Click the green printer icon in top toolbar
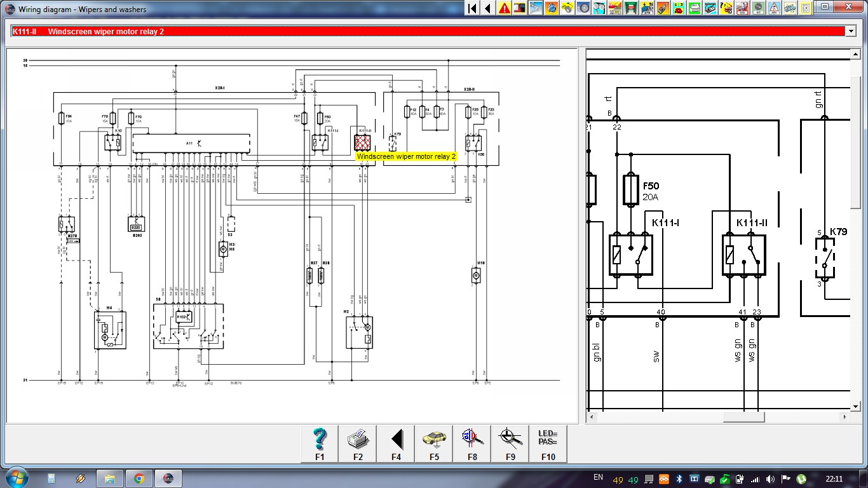868x488 pixels. click(x=695, y=8)
